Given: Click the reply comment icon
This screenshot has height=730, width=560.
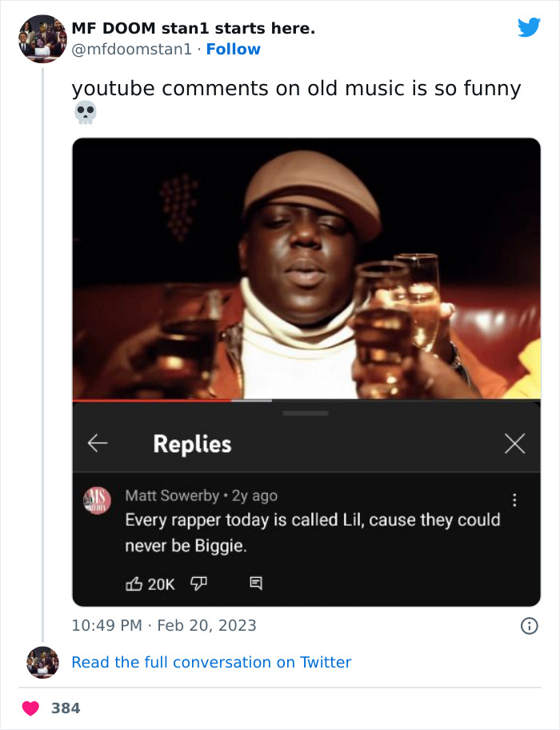Looking at the screenshot, I should [x=256, y=584].
